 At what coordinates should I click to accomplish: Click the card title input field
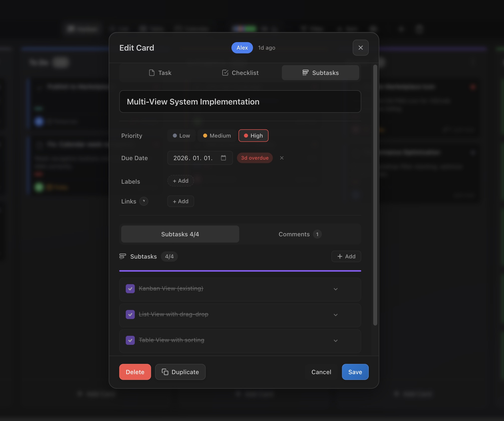click(240, 102)
